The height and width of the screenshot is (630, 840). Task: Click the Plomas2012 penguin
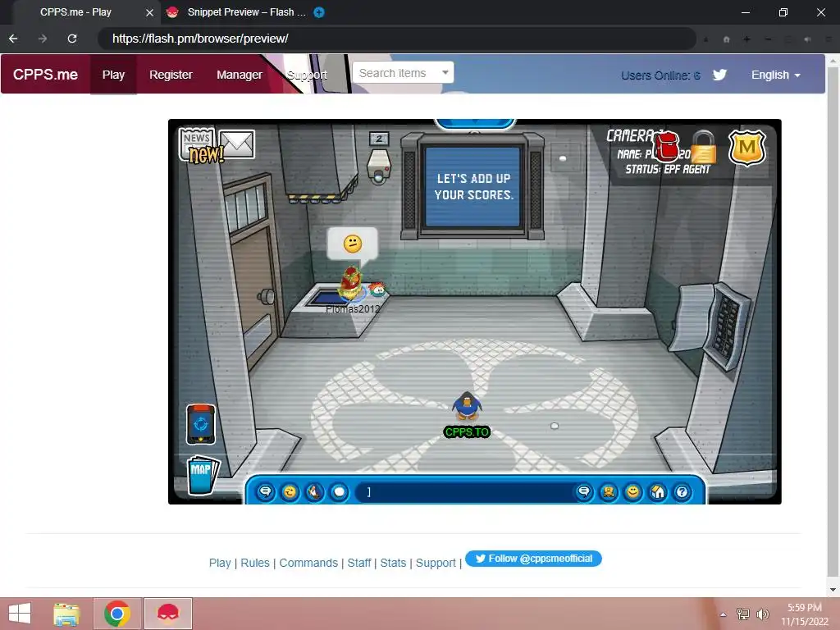(351, 284)
